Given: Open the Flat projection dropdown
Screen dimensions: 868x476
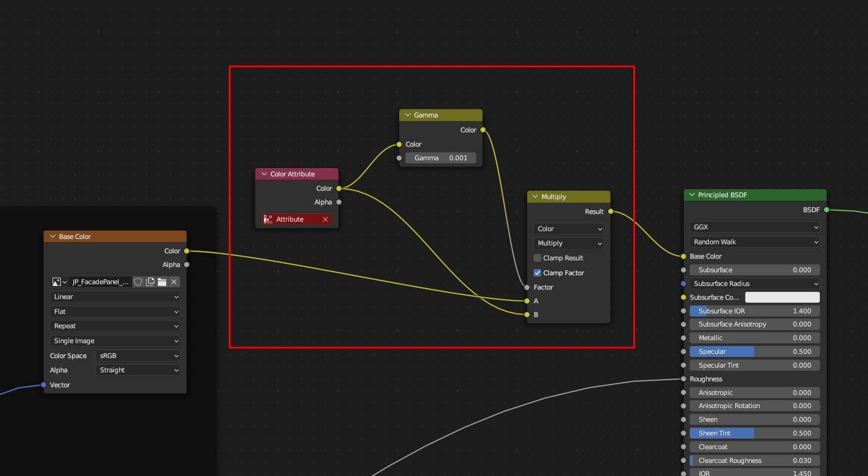Looking at the screenshot, I should pyautogui.click(x=115, y=312).
